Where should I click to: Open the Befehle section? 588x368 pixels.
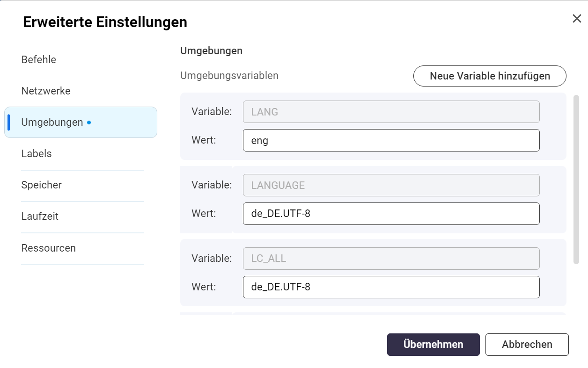point(39,60)
